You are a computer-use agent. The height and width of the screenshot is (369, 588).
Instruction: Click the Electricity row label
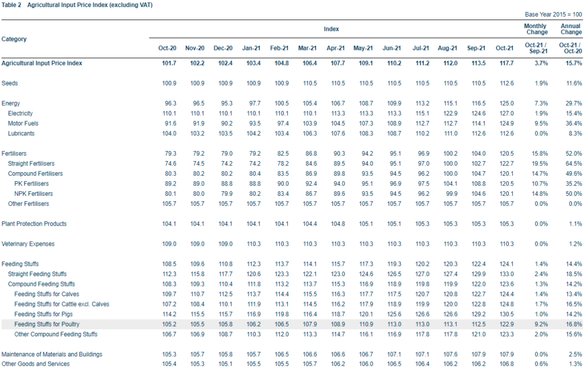[x=21, y=114]
